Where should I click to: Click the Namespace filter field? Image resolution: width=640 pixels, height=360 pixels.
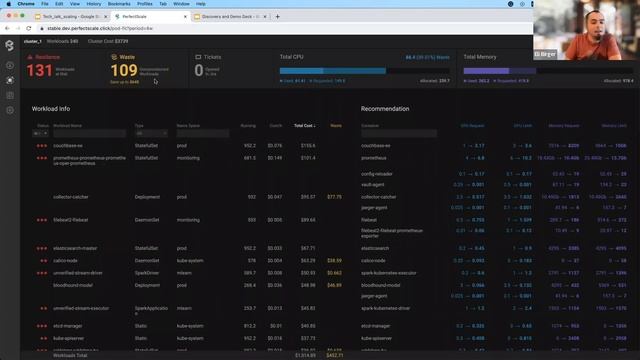pyautogui.click(x=203, y=133)
